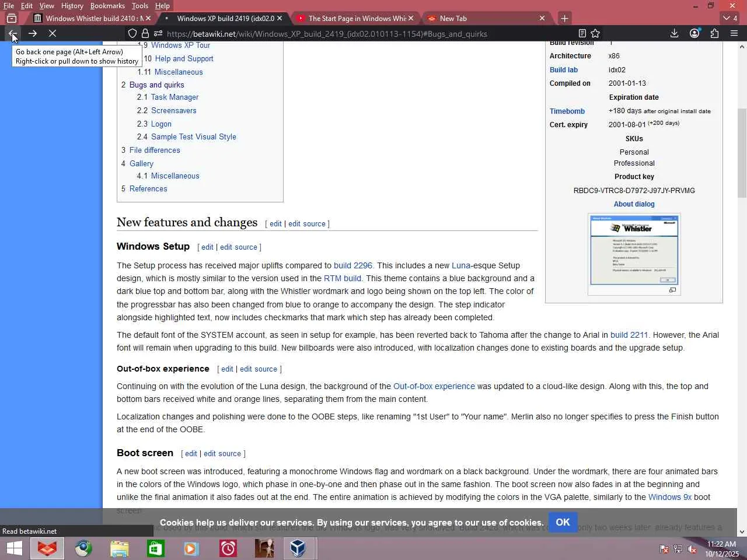Edit source of the Boot screen section

pyautogui.click(x=222, y=454)
